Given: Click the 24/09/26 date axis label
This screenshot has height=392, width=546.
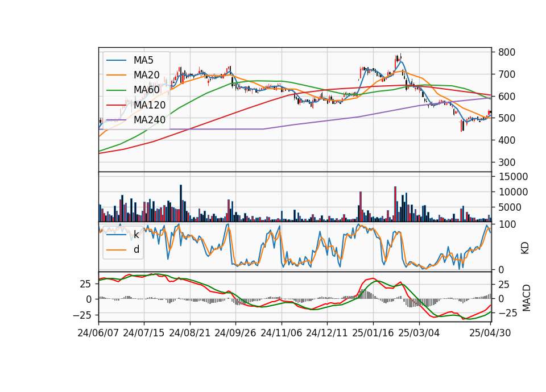Looking at the screenshot, I should tap(235, 333).
